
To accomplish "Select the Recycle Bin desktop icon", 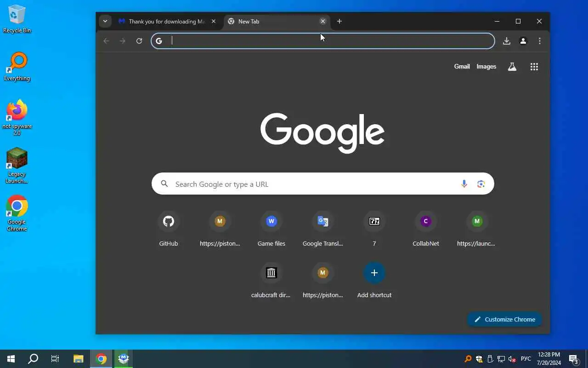I will pyautogui.click(x=17, y=18).
